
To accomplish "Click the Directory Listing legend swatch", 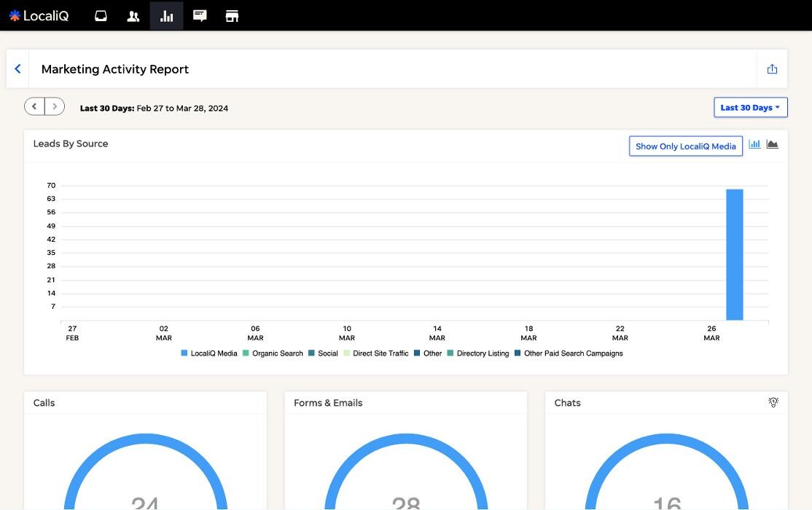I will pyautogui.click(x=450, y=353).
